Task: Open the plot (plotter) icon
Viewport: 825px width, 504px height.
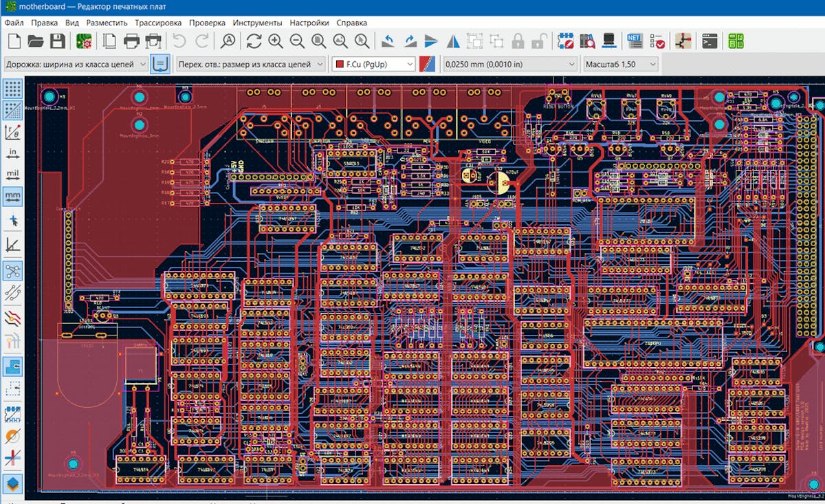Action: (153, 41)
